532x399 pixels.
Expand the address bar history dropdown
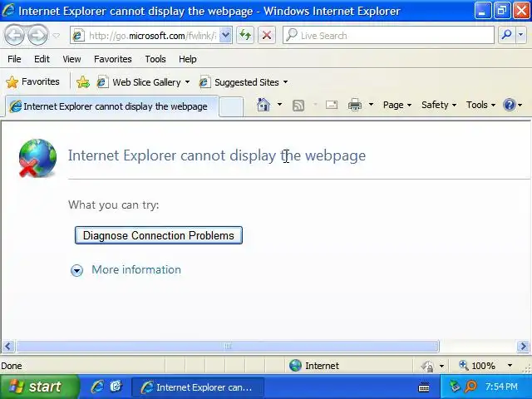click(x=225, y=35)
